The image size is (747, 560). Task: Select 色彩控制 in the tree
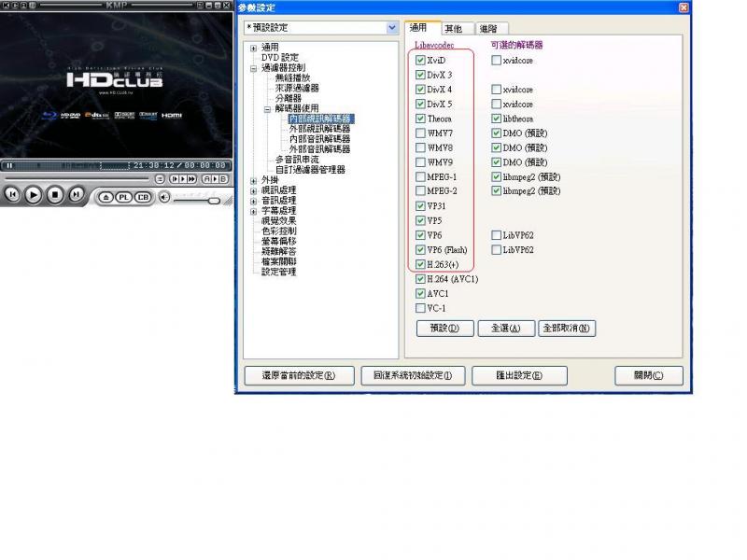pyautogui.click(x=278, y=231)
